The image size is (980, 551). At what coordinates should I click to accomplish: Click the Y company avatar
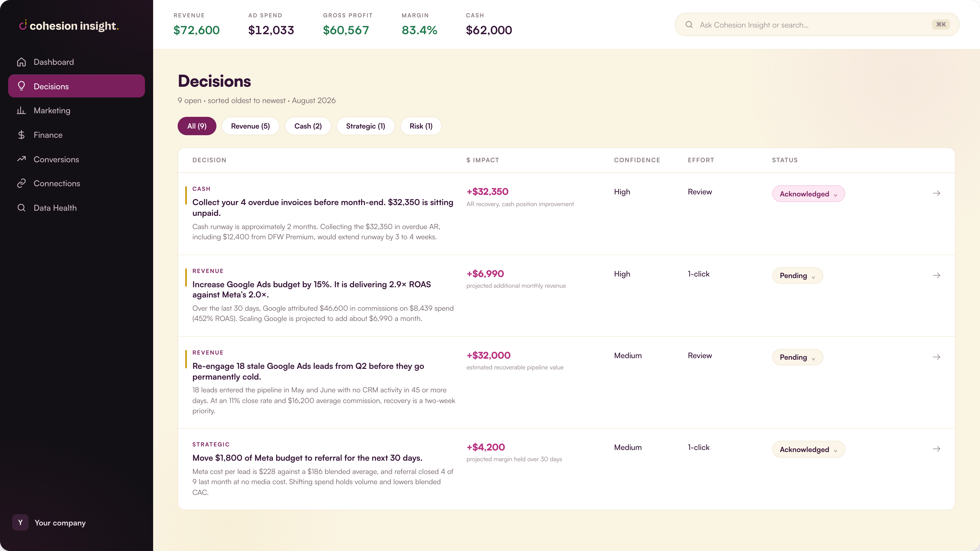tap(20, 522)
